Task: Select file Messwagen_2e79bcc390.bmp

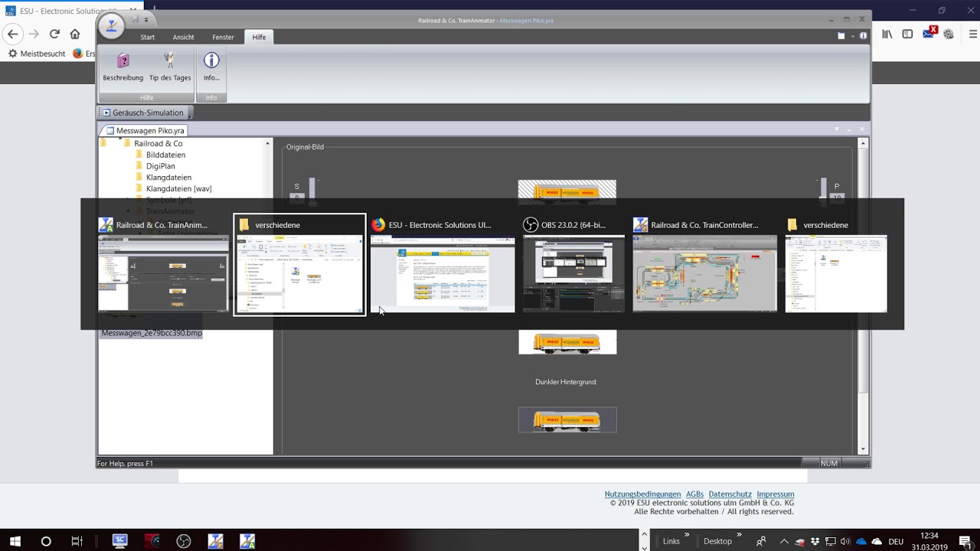Action: click(152, 333)
